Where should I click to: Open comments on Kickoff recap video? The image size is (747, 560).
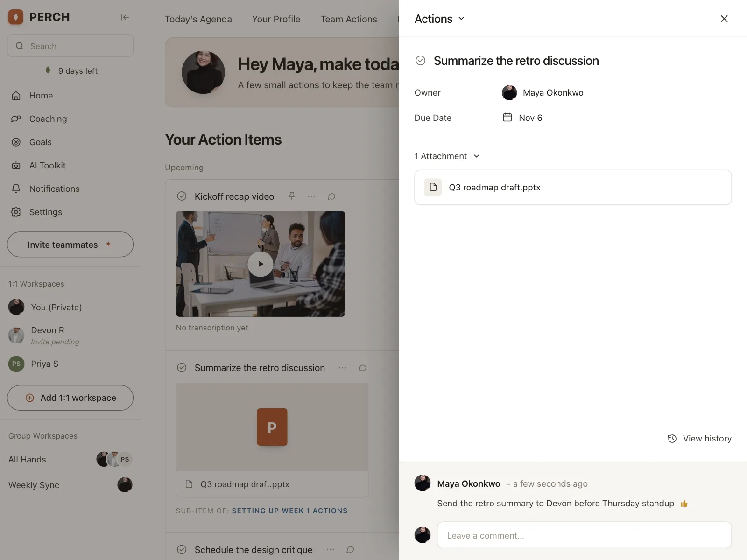331,196
